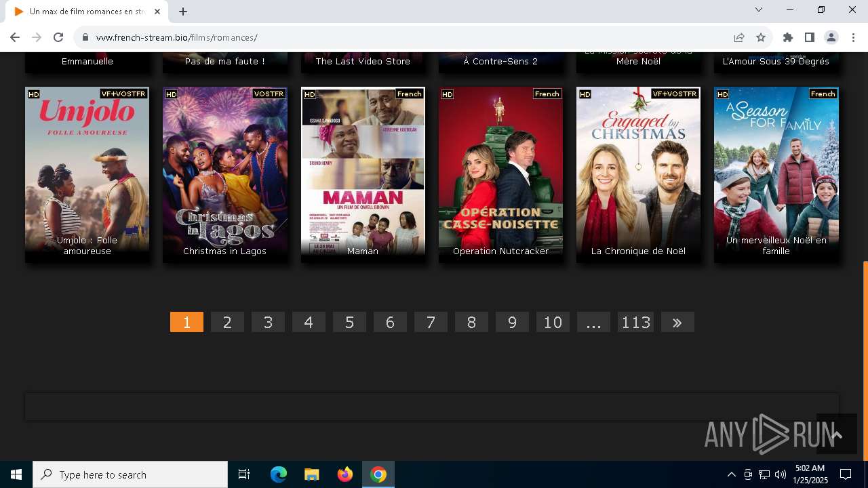This screenshot has width=868, height=488.
Task: Click the VF+VOSTFR badge on Umjolo
Action: click(123, 94)
